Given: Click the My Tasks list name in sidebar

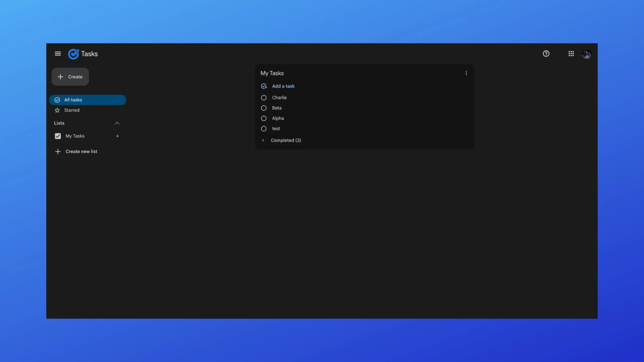Looking at the screenshot, I should [75, 136].
